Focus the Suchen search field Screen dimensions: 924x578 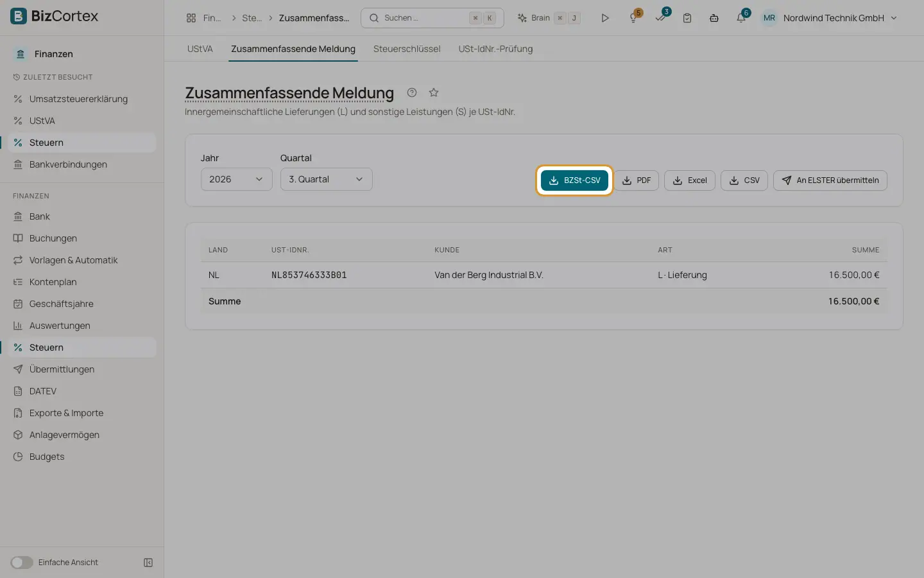(x=432, y=18)
